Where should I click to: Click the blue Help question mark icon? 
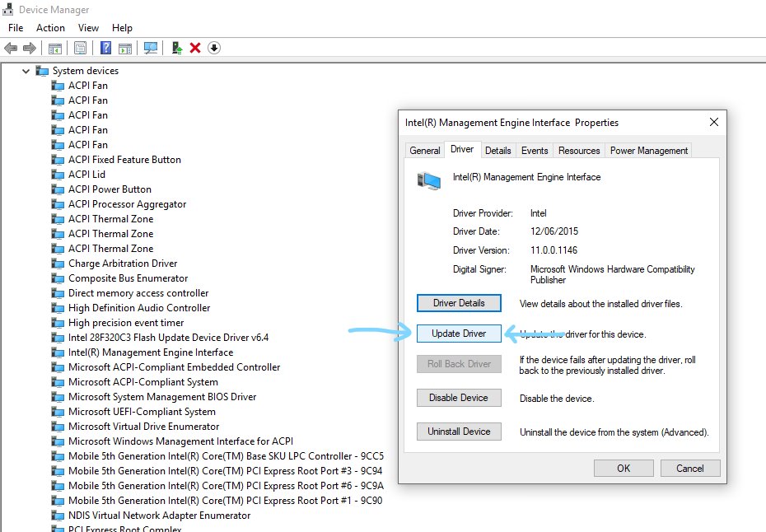click(x=106, y=48)
